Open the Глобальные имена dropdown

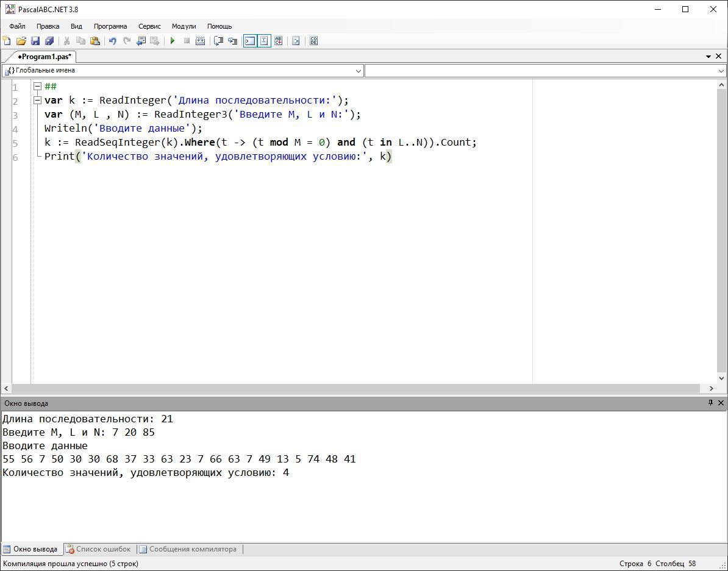pyautogui.click(x=358, y=71)
